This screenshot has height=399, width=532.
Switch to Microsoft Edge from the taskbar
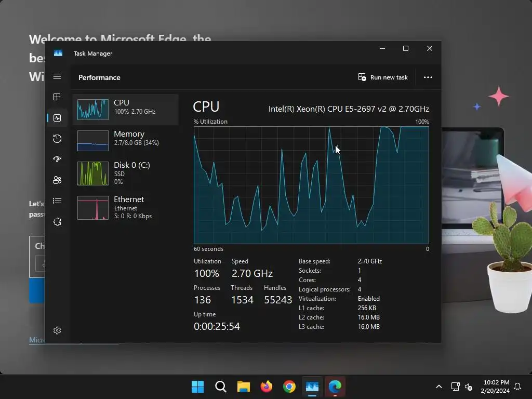tap(335, 387)
